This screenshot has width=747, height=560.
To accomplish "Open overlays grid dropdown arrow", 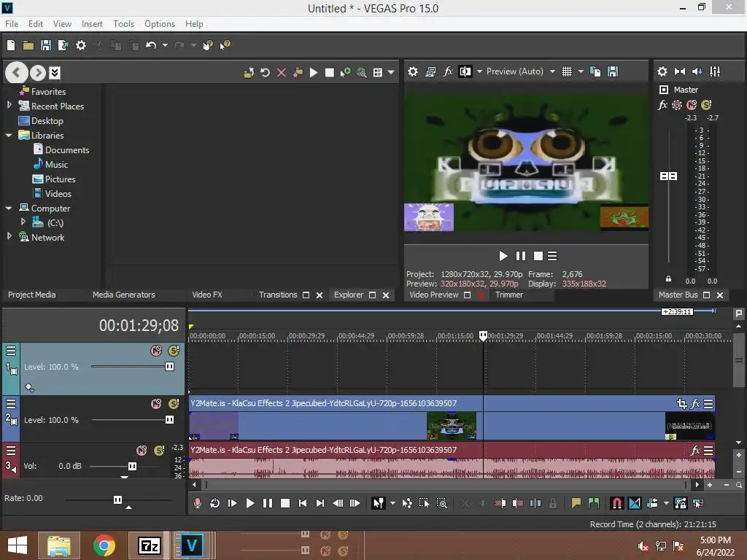I will (581, 71).
